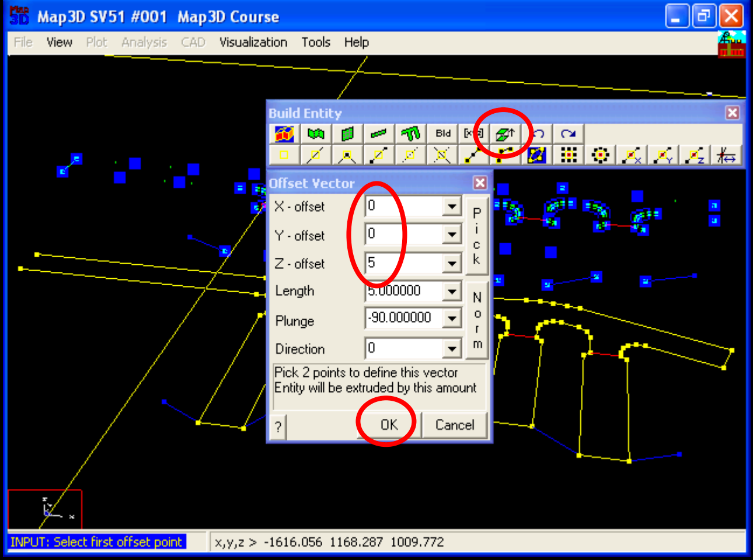Open the X-offset dropdown arrow

(x=452, y=206)
